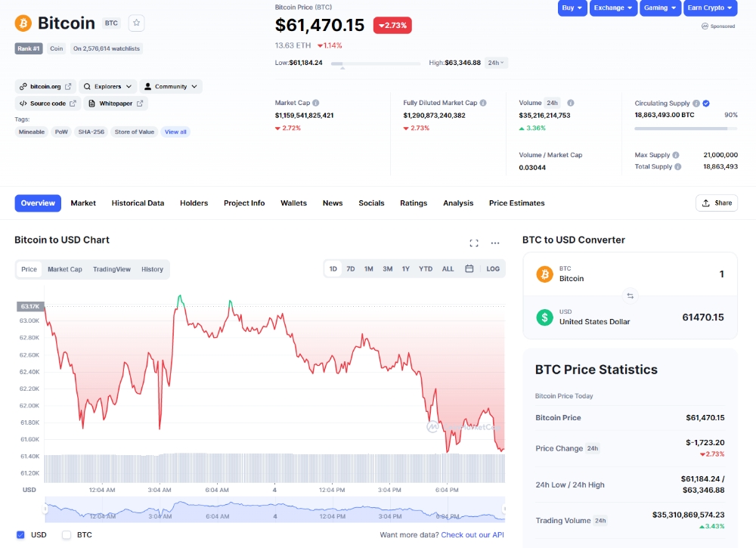
Task: Click the Bitcoin icon in the converter
Action: pos(545,274)
